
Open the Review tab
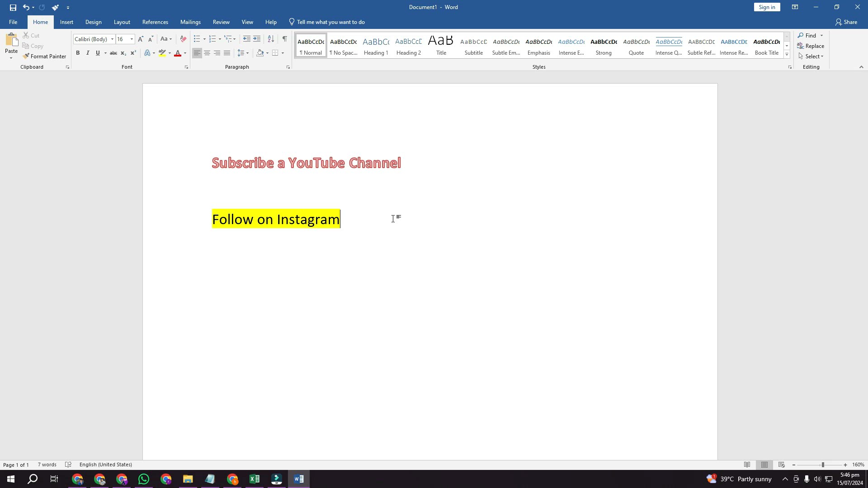[x=221, y=22]
